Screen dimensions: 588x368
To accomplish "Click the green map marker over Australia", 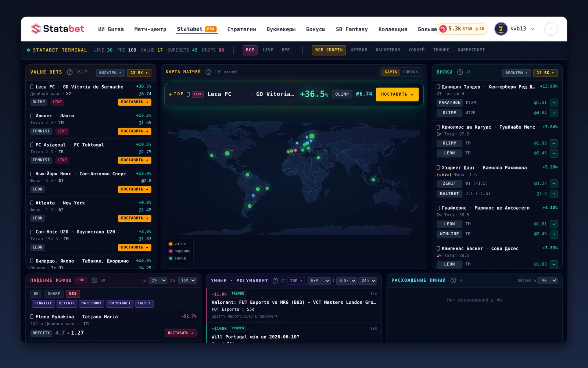I will point(373,180).
